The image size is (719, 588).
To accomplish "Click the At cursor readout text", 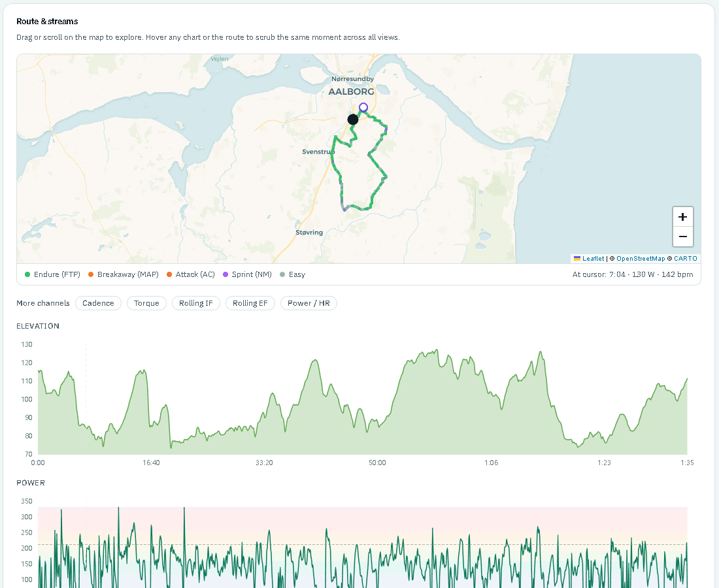I will [x=633, y=274].
